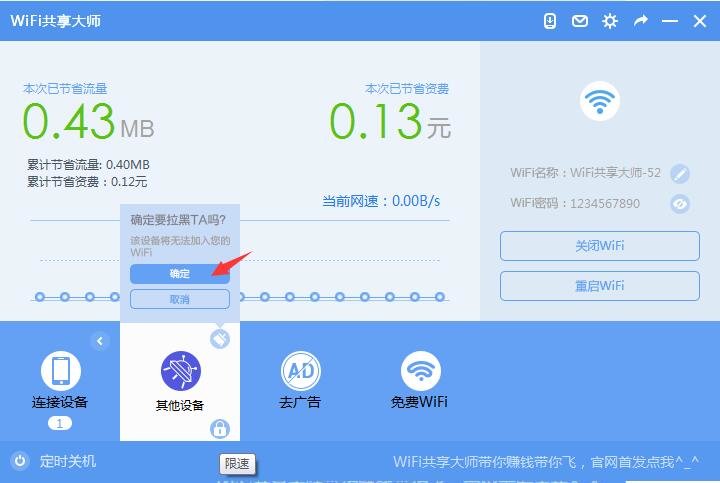Image resolution: width=720 pixels, height=483 pixels.
Task: Minimize the WiFi共享大师 window
Action: click(x=670, y=21)
